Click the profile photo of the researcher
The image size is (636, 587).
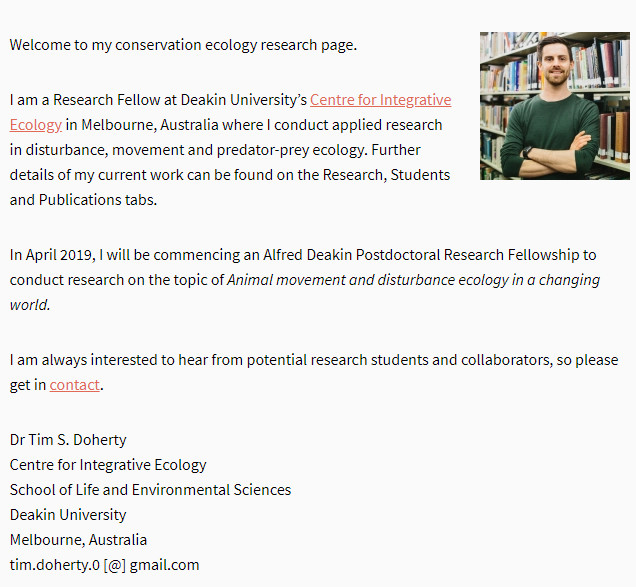click(554, 106)
